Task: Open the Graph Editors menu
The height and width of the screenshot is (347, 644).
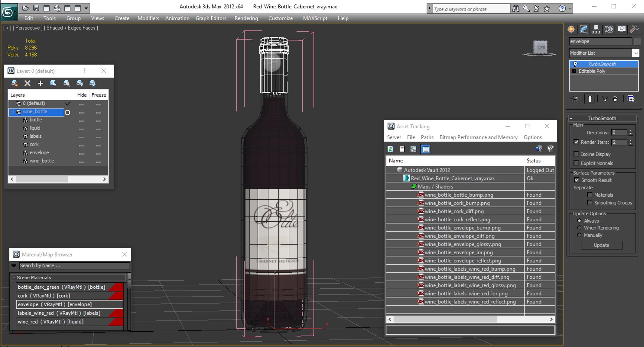Action: click(x=211, y=18)
